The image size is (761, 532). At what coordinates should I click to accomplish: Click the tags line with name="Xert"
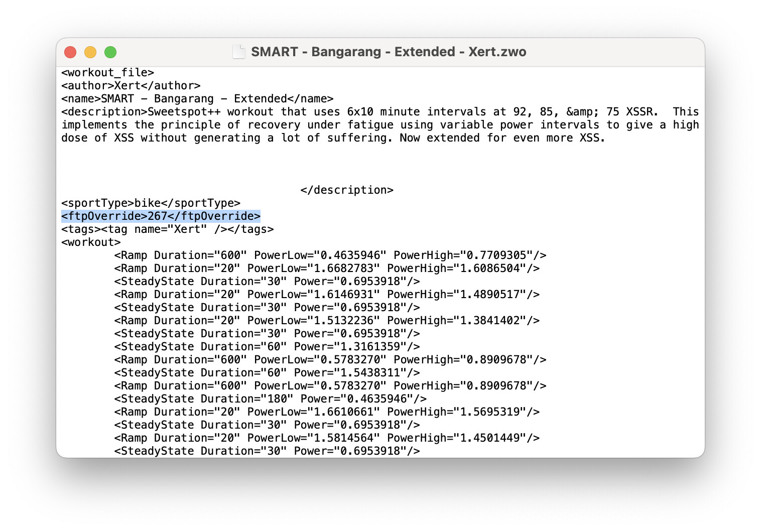pos(167,229)
